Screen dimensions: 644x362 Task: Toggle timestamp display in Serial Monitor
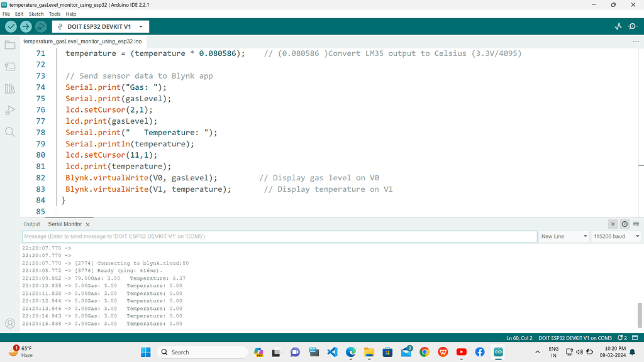coord(623,224)
